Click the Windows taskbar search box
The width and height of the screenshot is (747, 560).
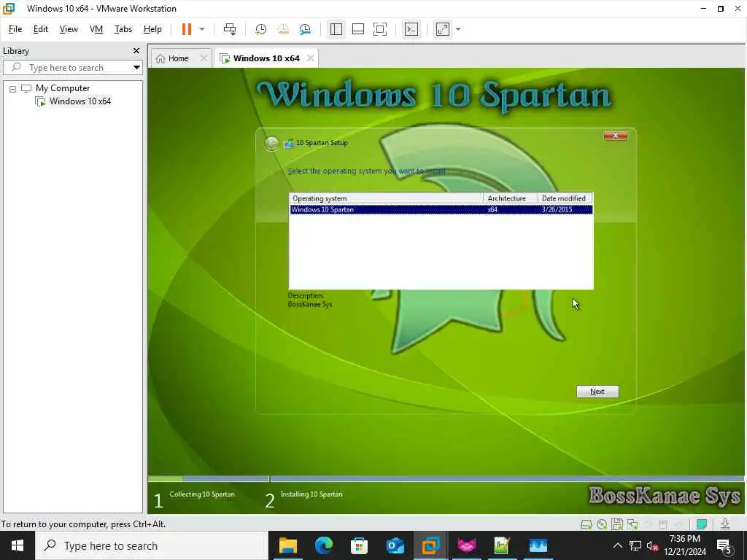pos(152,545)
